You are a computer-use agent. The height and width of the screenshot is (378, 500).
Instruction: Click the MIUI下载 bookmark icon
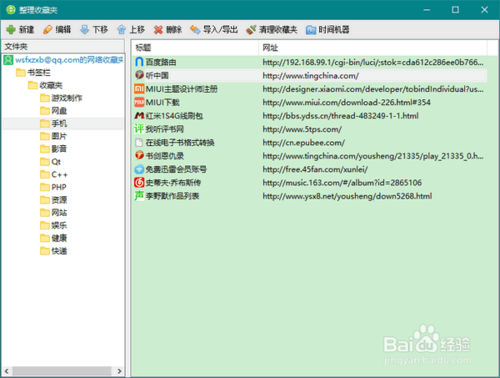coord(139,102)
